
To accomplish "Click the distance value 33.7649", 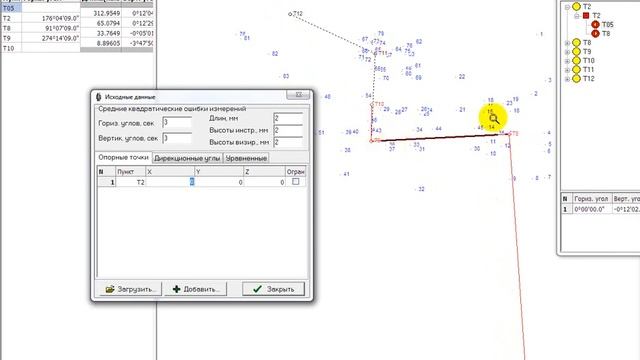I will click(x=109, y=33).
